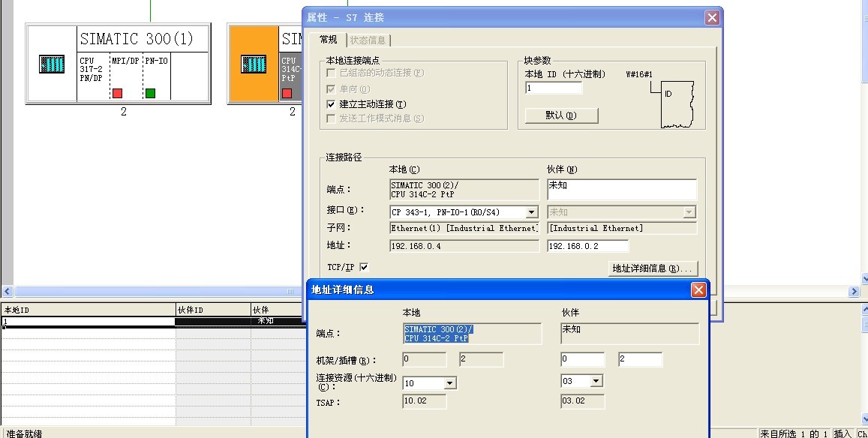
Task: Open the partner interface dropdown showing 未知
Action: [x=689, y=212]
